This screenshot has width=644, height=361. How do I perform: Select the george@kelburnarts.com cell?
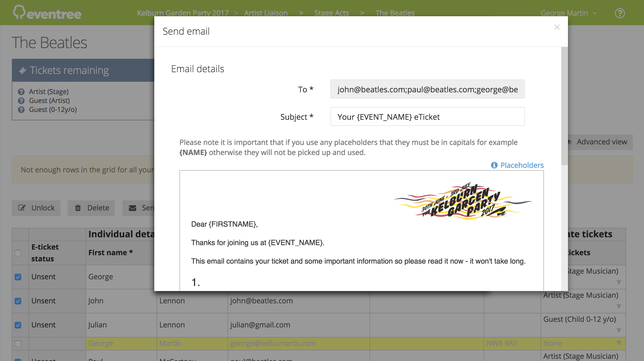click(x=299, y=343)
